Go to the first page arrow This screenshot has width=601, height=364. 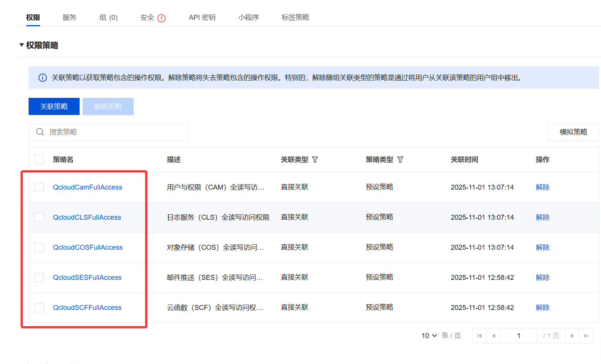click(480, 336)
